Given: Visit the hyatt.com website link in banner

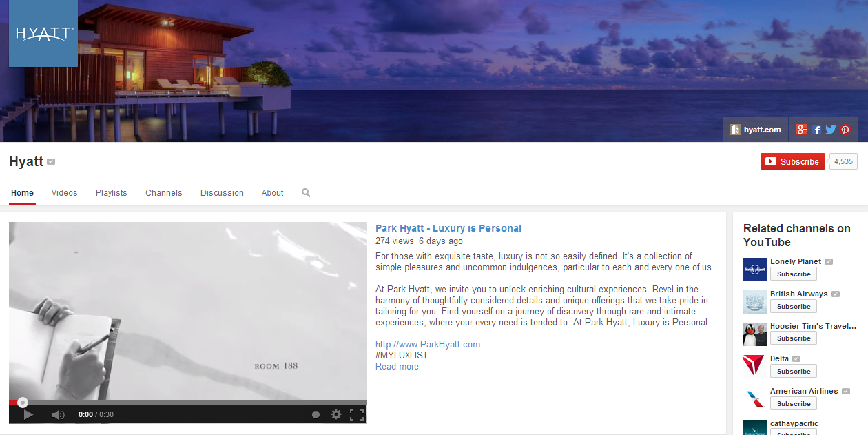Looking at the screenshot, I should (755, 130).
